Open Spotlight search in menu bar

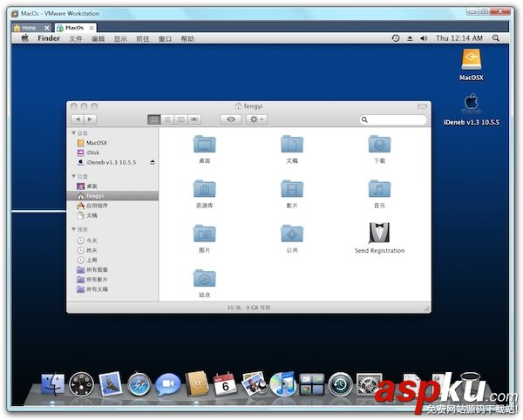pyautogui.click(x=496, y=38)
